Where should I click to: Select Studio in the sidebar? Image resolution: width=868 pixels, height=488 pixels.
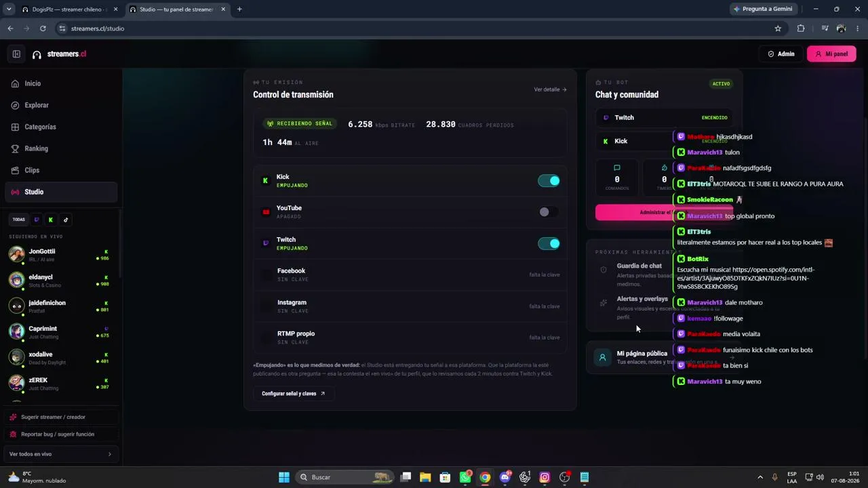click(x=61, y=192)
